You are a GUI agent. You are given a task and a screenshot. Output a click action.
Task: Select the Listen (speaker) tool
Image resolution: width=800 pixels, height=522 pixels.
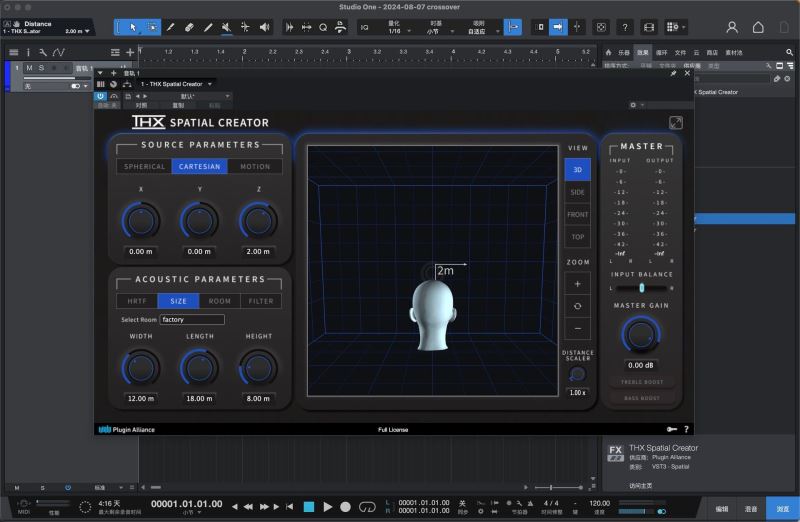pyautogui.click(x=264, y=27)
